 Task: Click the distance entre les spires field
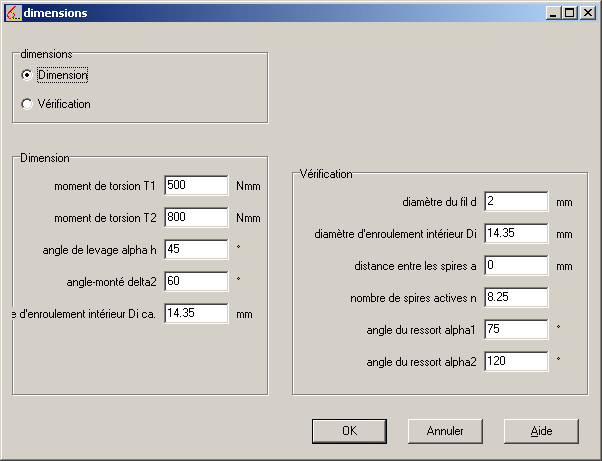[x=515, y=265]
